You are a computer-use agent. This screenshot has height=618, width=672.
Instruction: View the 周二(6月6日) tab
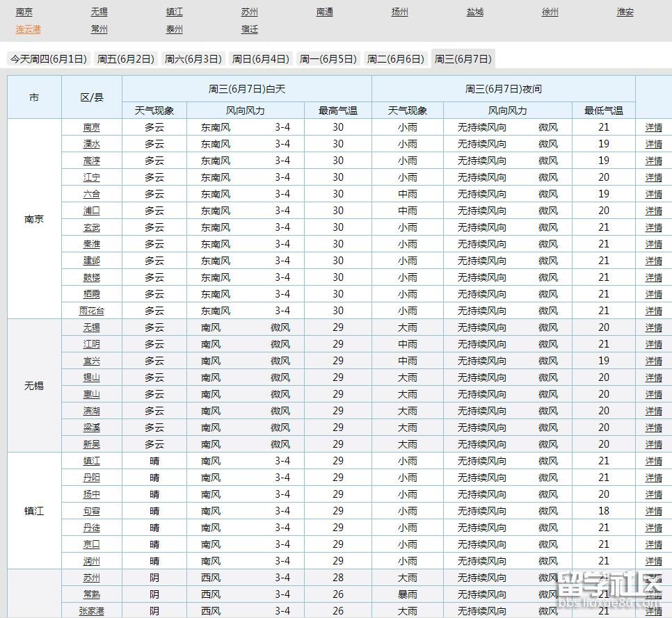(394, 58)
